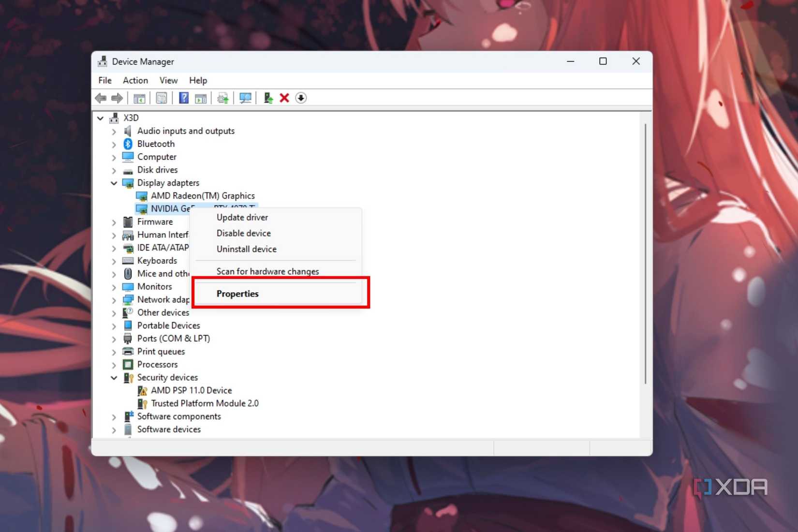Select the AMD Radeon(TM) Graphics device
The width and height of the screenshot is (798, 532).
203,195
